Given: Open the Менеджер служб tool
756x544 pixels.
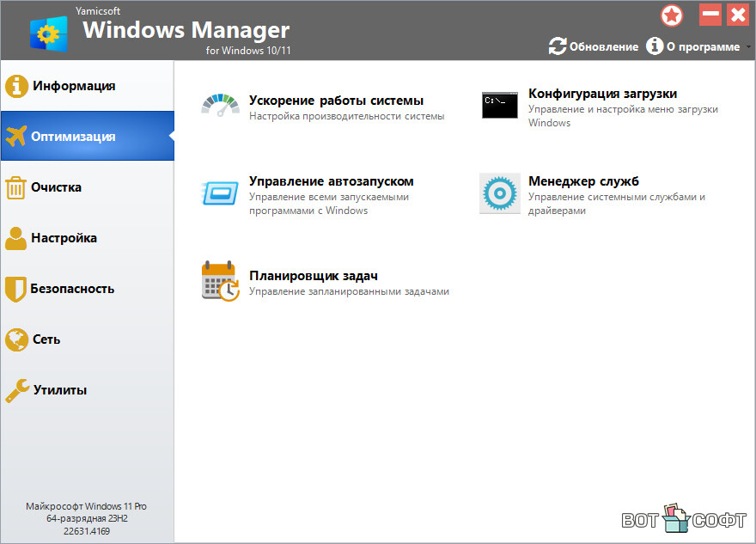Looking at the screenshot, I should click(x=583, y=181).
